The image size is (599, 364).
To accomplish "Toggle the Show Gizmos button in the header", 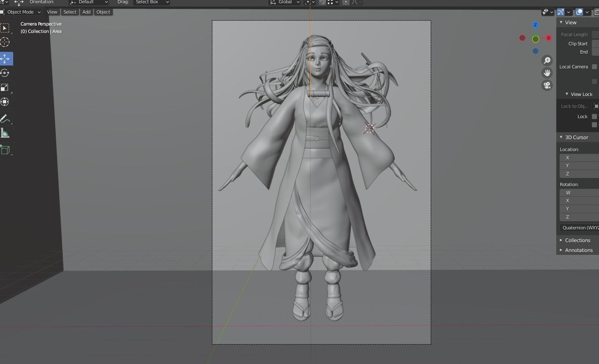I will click(560, 12).
